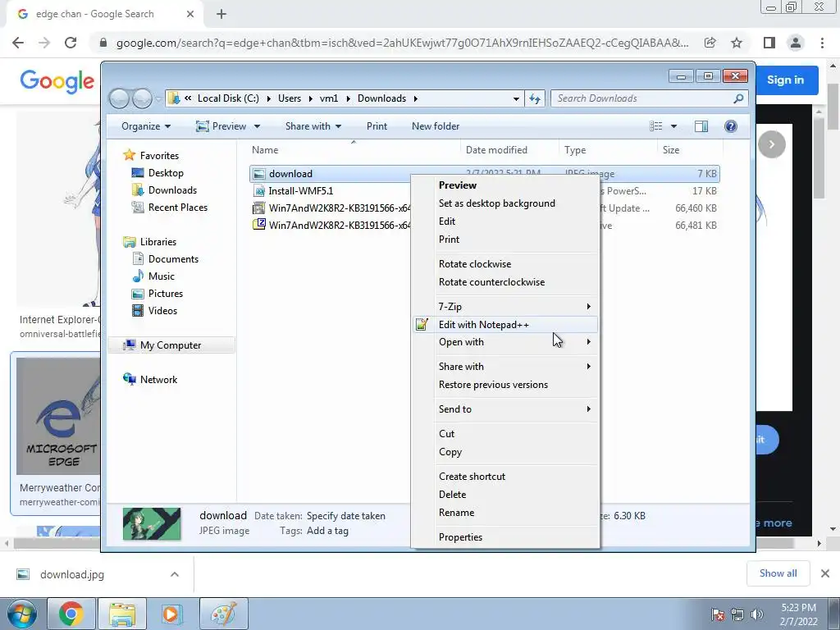The height and width of the screenshot is (630, 840).
Task: Open the Organize dropdown in Explorer
Action: [146, 126]
